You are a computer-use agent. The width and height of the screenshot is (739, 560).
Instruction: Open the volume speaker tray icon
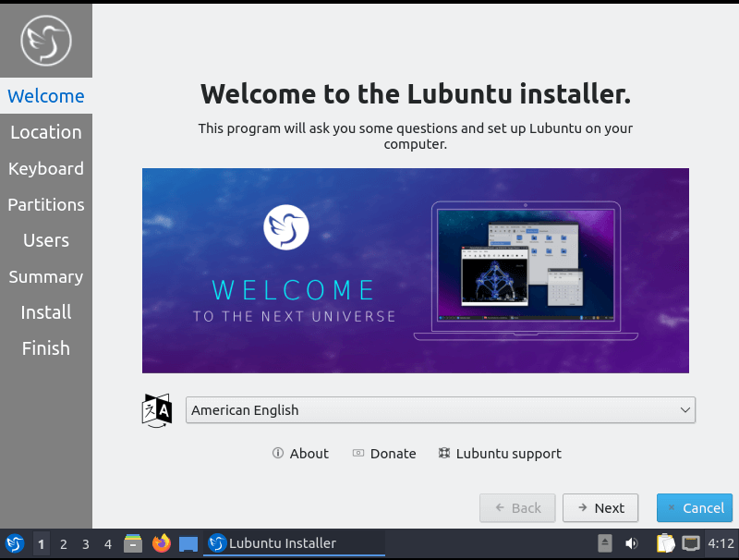click(631, 543)
